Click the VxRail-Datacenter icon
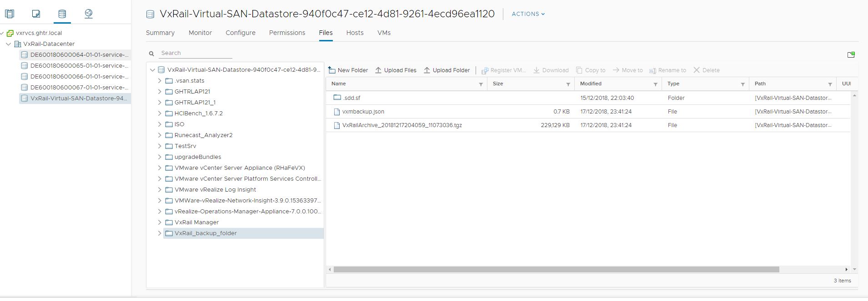 pyautogui.click(x=18, y=44)
